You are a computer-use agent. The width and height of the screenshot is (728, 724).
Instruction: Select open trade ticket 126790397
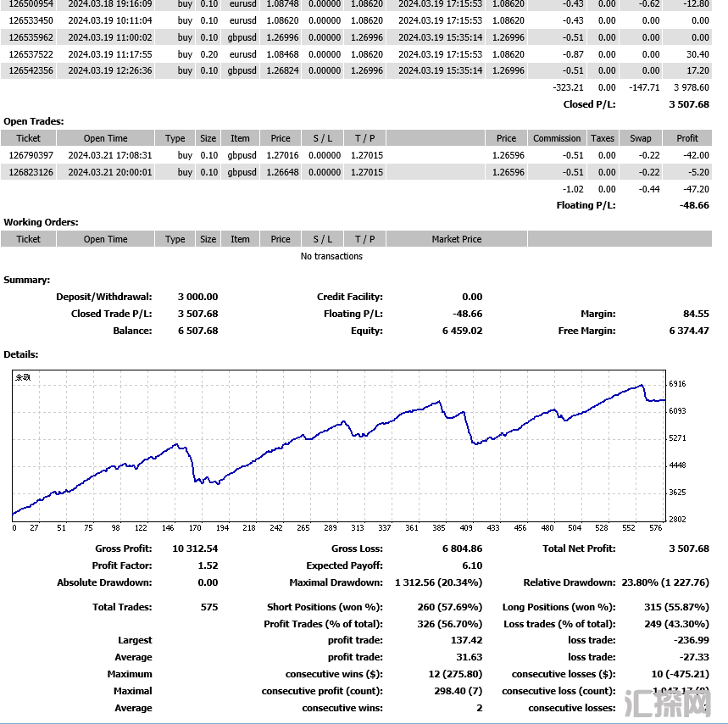[31, 155]
